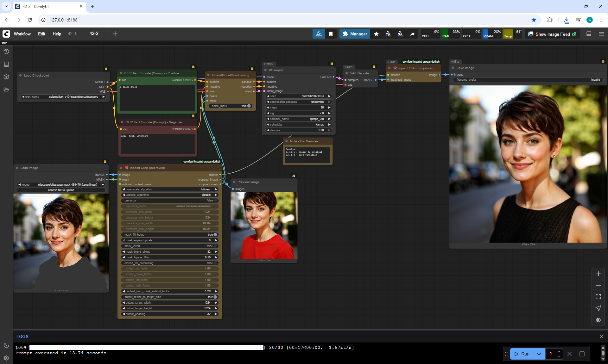Toggle output_resize_to_target_size switch
The image size is (608, 364).
[x=215, y=297]
